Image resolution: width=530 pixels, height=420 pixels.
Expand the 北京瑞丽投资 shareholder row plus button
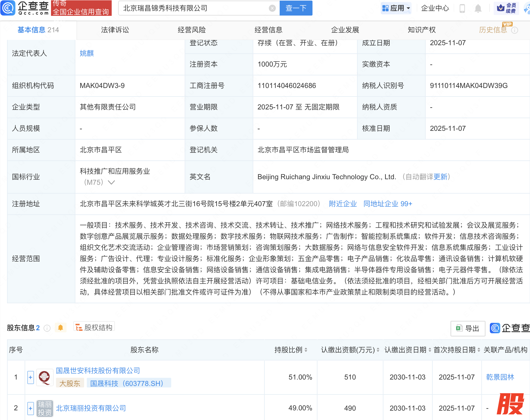[x=30, y=408]
